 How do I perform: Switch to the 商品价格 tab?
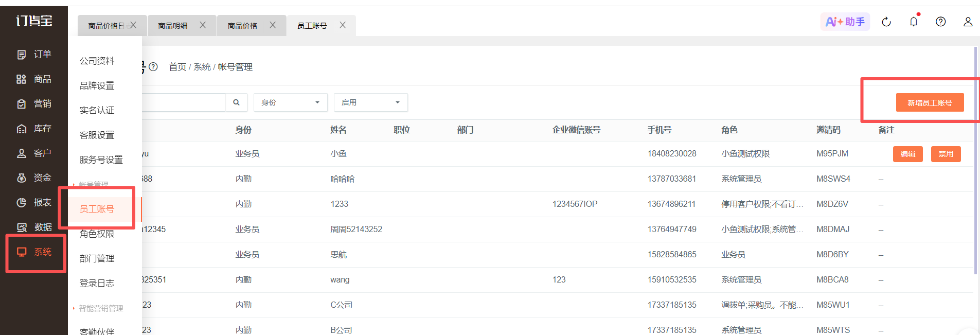[x=242, y=26]
